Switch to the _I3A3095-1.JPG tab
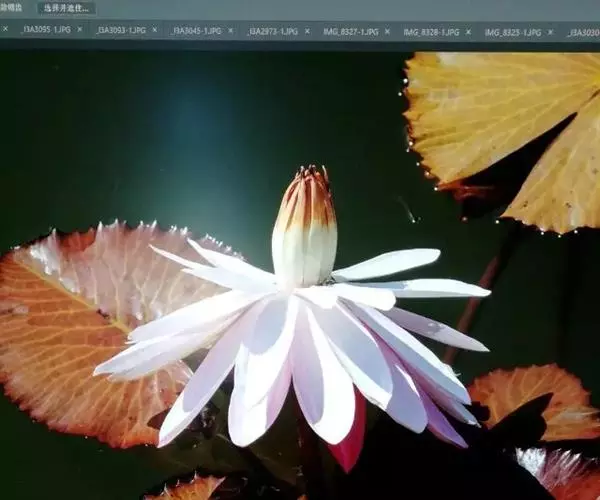The height and width of the screenshot is (500, 600). coord(46,31)
